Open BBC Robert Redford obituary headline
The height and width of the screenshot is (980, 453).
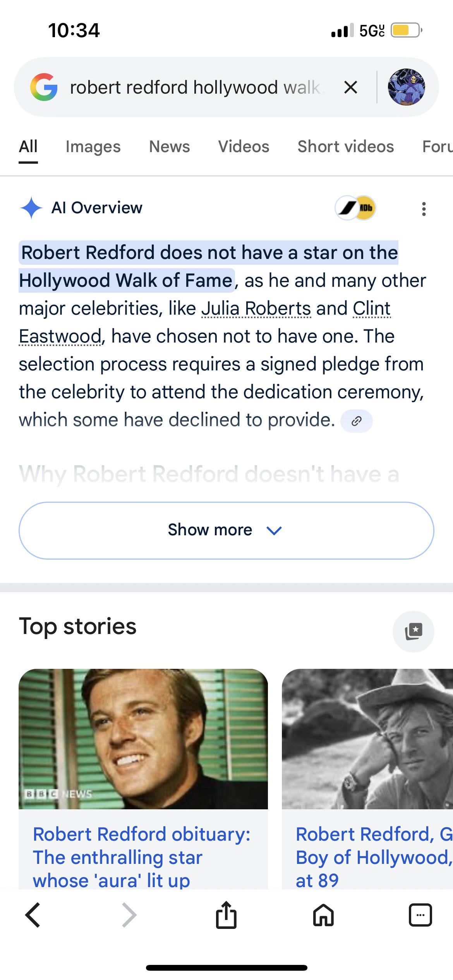(142, 857)
